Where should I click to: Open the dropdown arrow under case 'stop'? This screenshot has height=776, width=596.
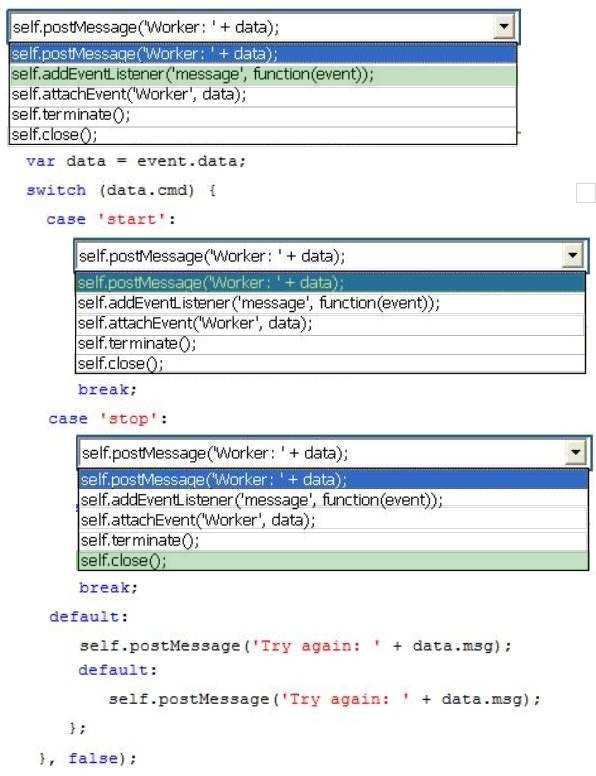pos(576,452)
